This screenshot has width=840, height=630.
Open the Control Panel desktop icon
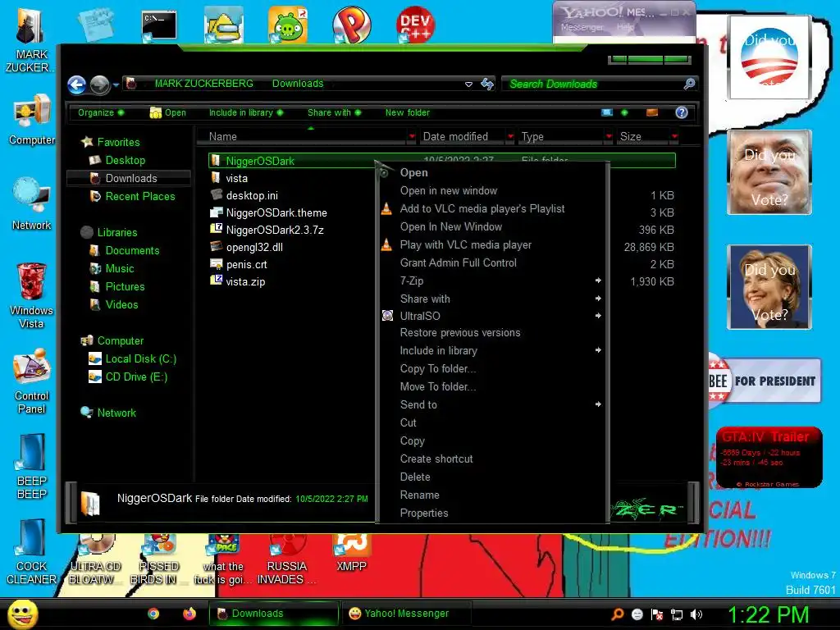(32, 381)
